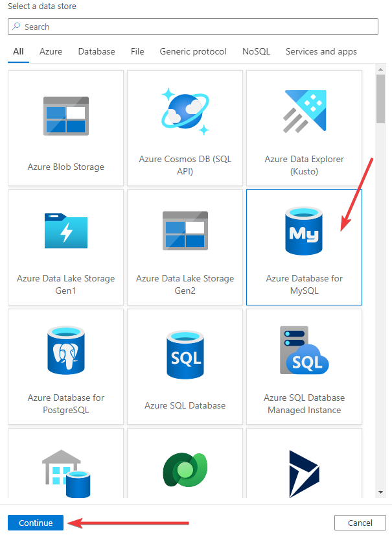Click the search magnifier icon
This screenshot has width=392, height=535.
16,27
